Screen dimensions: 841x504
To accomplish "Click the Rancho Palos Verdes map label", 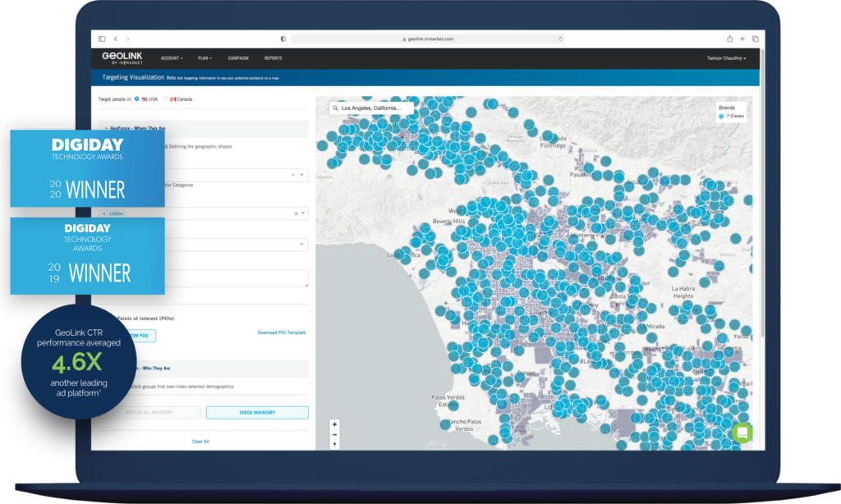I will coord(465,425).
